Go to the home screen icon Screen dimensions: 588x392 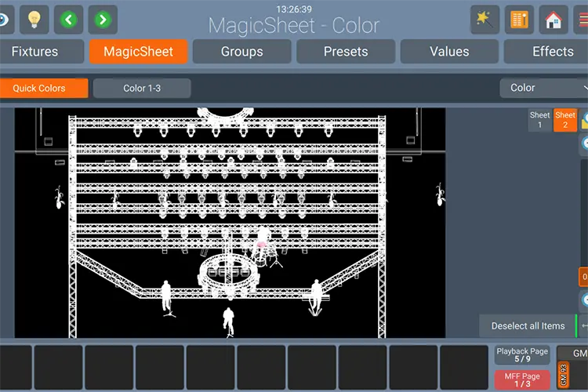coord(554,20)
